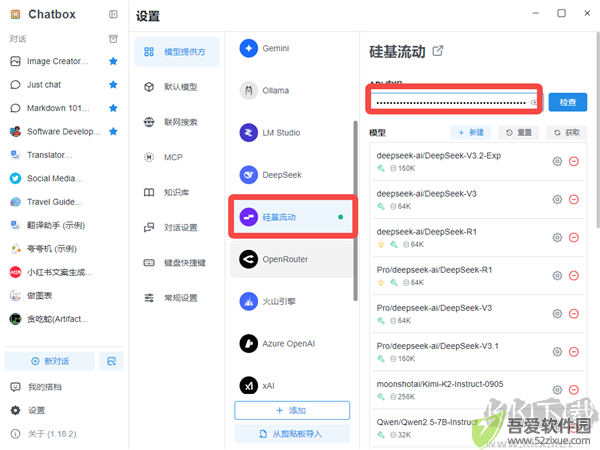Screen dimensions: 600x450
Task: Start a new chat with 新对话
Action: [50, 361]
